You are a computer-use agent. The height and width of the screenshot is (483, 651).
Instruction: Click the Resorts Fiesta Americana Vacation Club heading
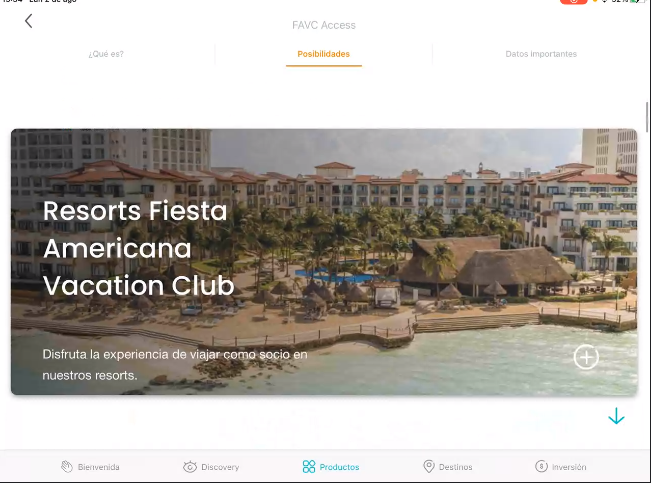coord(139,248)
